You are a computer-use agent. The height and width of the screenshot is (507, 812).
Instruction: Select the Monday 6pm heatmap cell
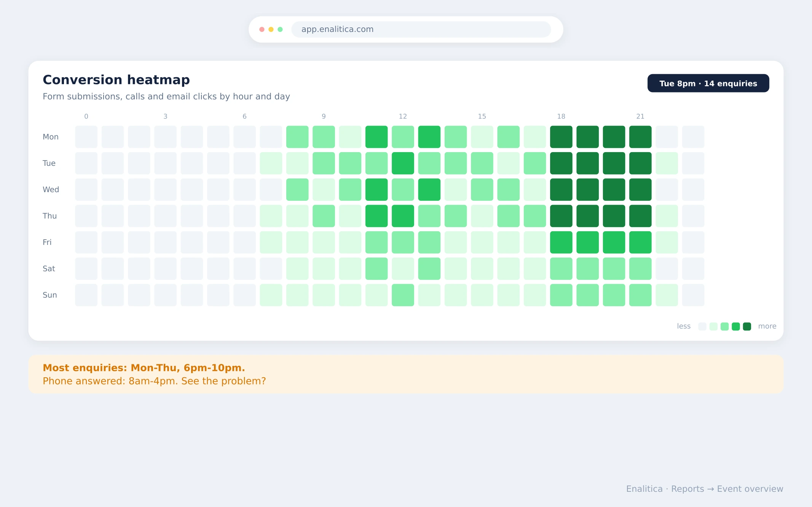pyautogui.click(x=561, y=137)
